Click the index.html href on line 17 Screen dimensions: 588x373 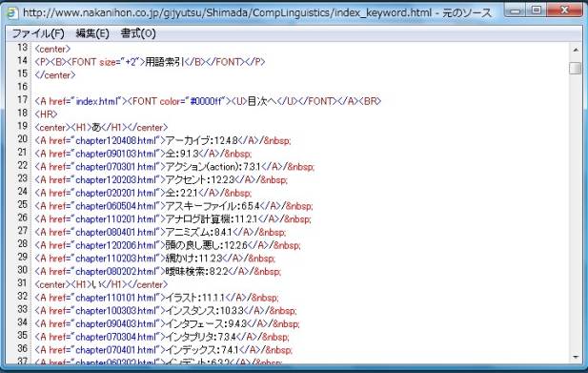click(97, 101)
